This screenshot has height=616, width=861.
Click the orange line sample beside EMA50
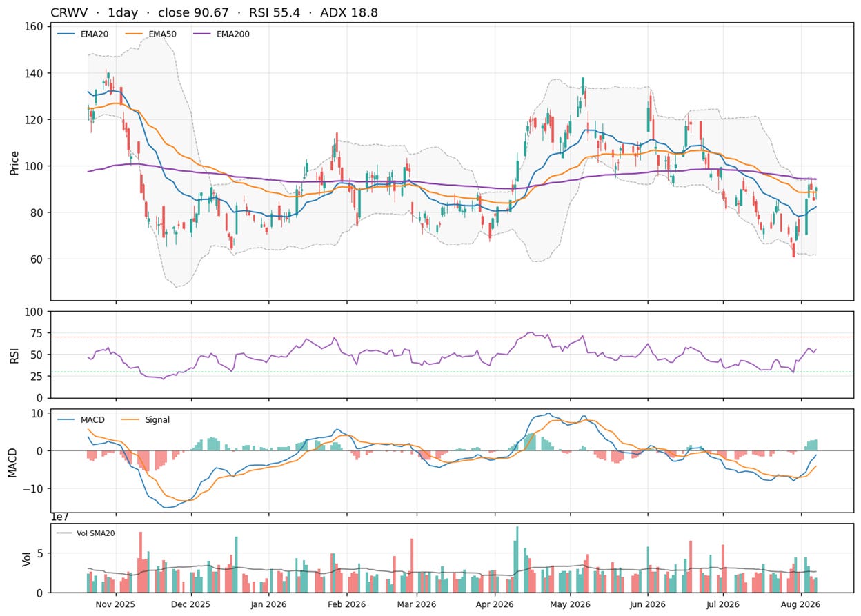[x=135, y=33]
